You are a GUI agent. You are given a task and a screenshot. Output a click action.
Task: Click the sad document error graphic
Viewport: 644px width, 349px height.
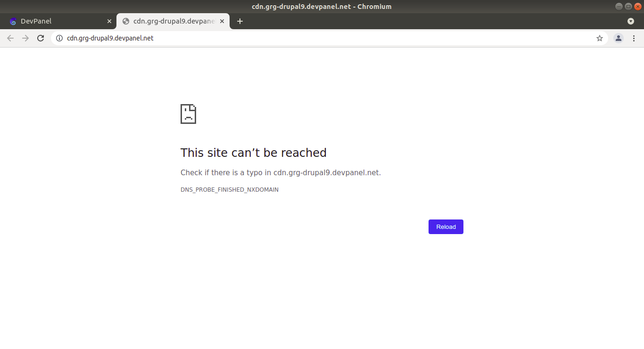[x=188, y=114]
